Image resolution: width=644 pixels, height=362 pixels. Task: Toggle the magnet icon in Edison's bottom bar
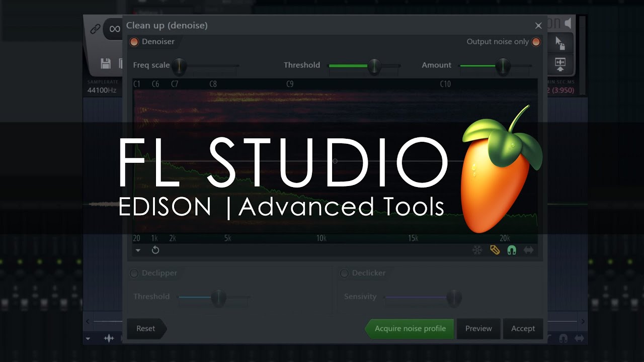tap(563, 338)
